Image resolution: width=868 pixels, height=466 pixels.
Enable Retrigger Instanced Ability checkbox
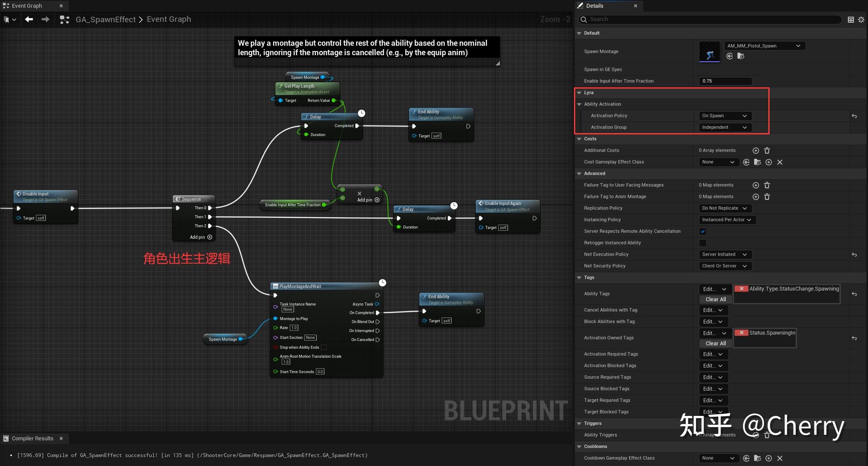[x=703, y=243]
